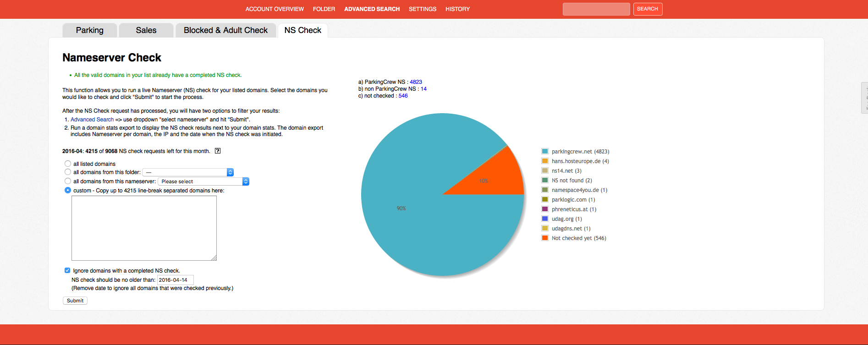This screenshot has width=868, height=345.
Task: Select the 'all listed domains' radio button
Action: click(x=68, y=164)
